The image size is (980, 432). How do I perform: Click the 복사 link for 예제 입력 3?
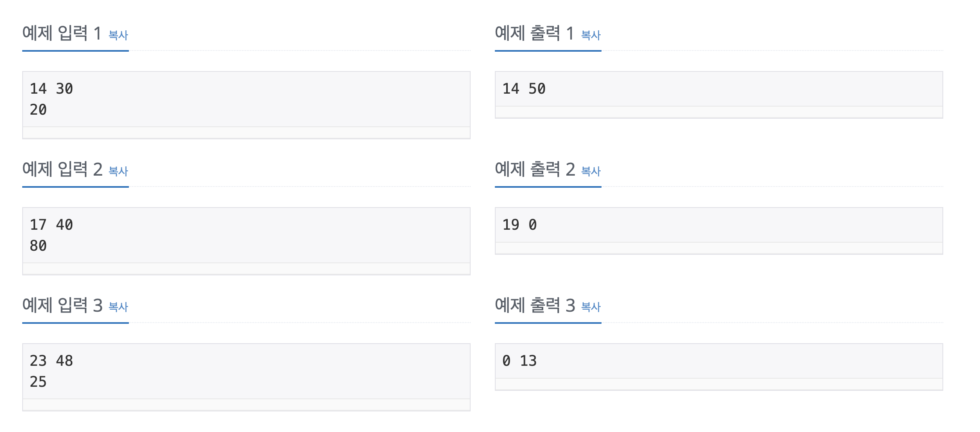[x=118, y=308]
